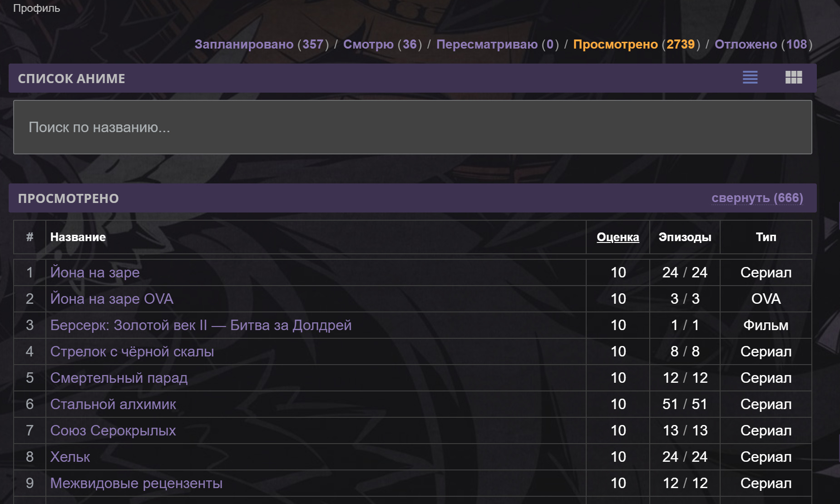Open Берсерк: Золотой век II link
840x504 pixels.
pos(201,325)
